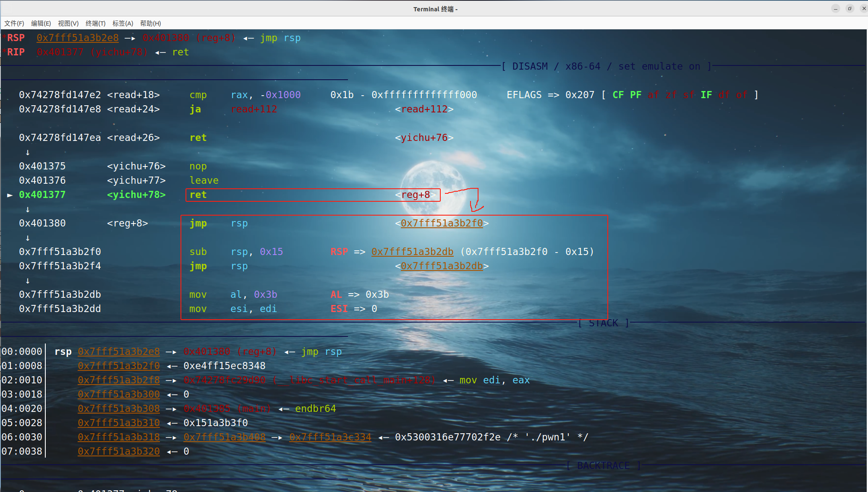Image resolution: width=868 pixels, height=492 pixels.
Task: Click stack address 0x7fff51a3b408 pointer
Action: (x=225, y=437)
